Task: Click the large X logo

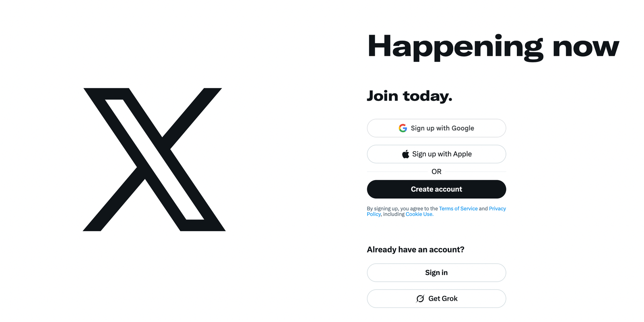Action: (154, 159)
